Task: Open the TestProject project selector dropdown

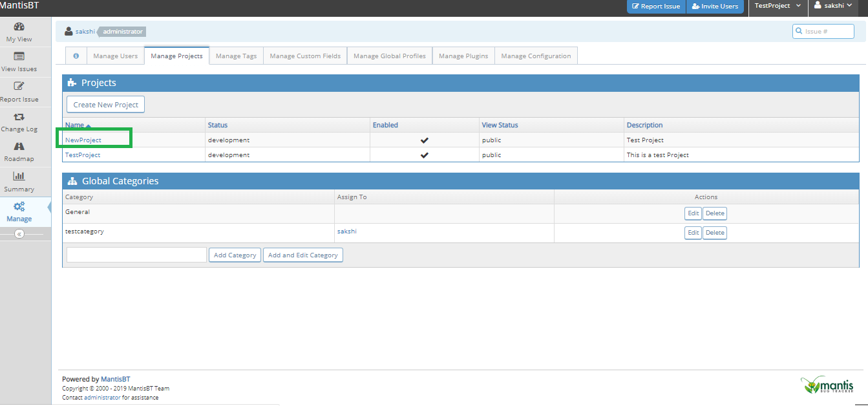Action: [778, 6]
